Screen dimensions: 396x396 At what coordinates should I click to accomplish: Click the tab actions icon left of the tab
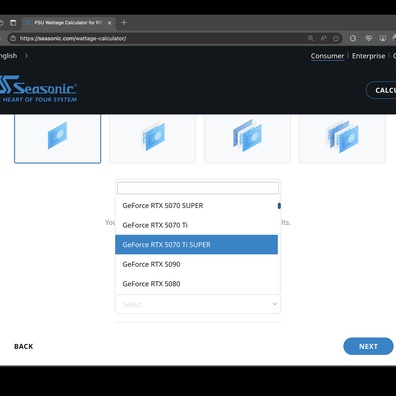point(13,23)
